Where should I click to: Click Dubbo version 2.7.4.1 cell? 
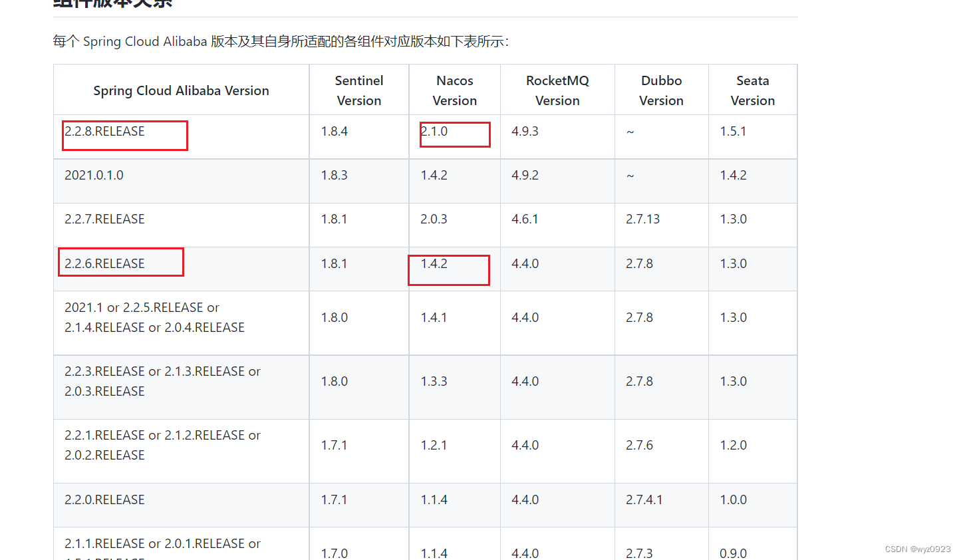pyautogui.click(x=661, y=505)
